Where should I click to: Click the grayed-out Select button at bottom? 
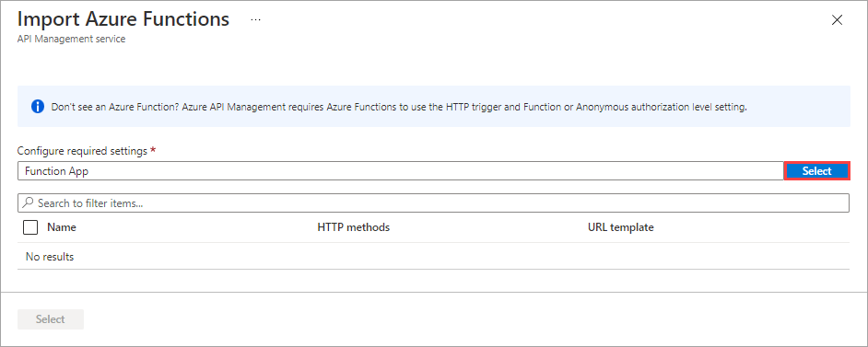click(x=51, y=318)
